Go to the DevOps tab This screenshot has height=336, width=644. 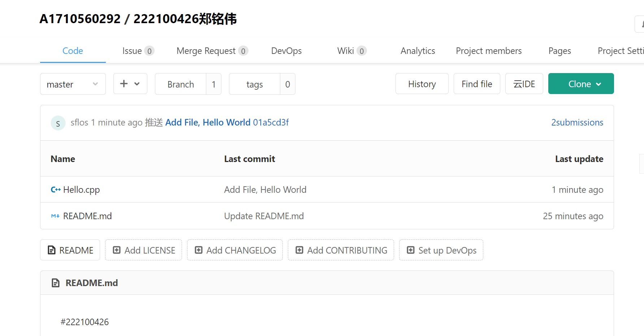pyautogui.click(x=286, y=51)
